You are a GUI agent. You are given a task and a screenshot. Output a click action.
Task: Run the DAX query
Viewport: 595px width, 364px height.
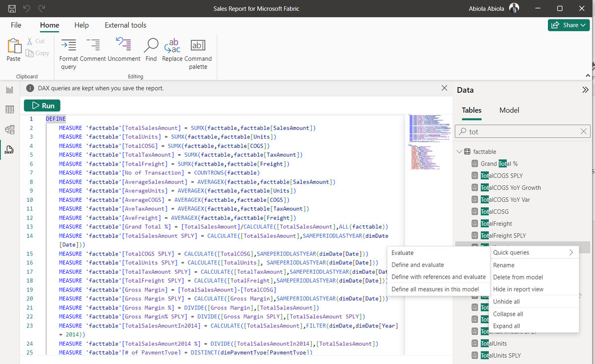42,106
